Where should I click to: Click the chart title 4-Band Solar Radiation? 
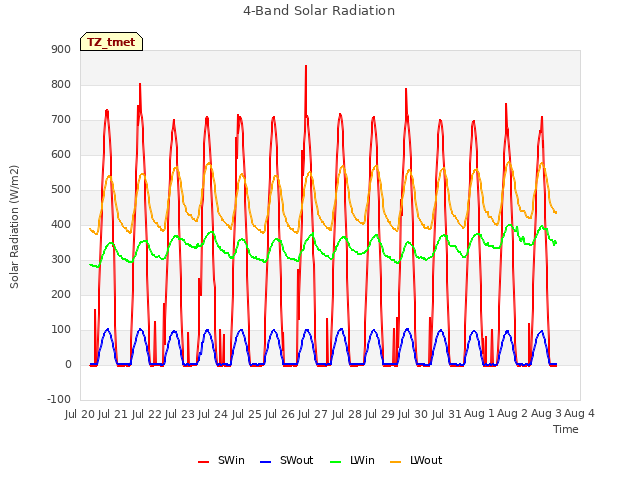click(319, 11)
